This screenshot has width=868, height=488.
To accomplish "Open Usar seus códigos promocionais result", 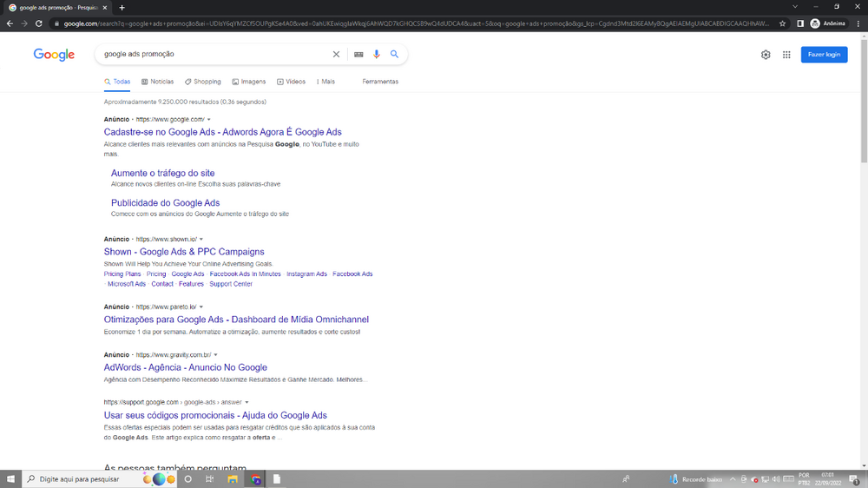I will (215, 415).
